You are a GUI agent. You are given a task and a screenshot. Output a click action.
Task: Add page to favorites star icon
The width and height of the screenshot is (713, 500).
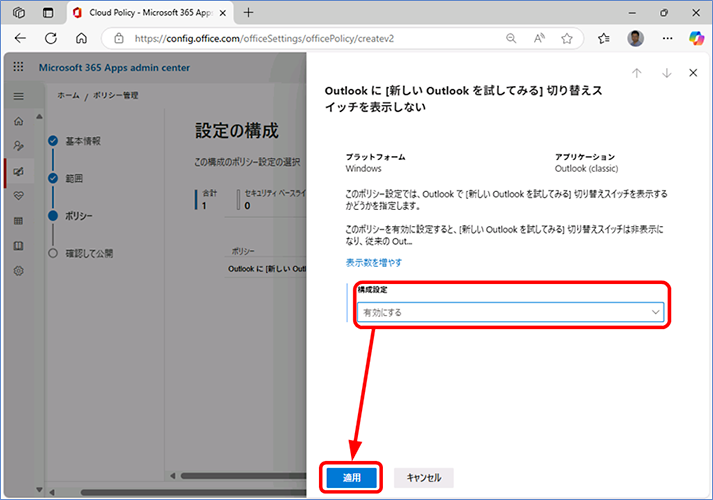[x=567, y=39]
